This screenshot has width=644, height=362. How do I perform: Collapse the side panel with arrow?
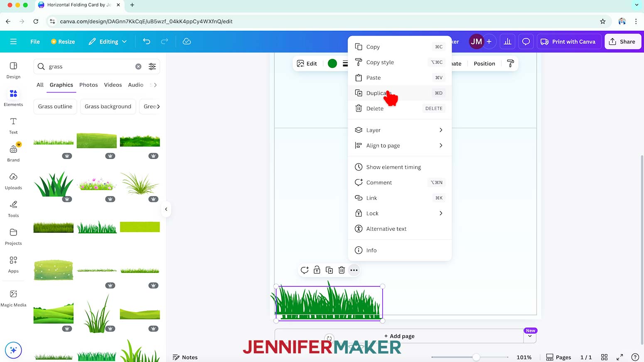point(166,209)
